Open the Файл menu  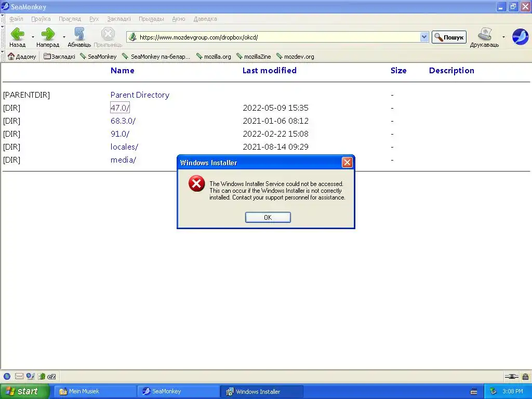[x=16, y=19]
